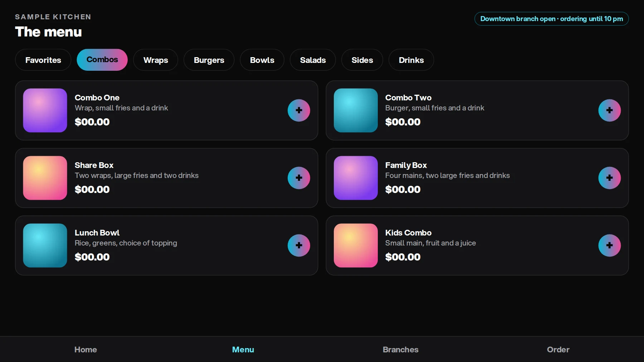644x362 pixels.
Task: Open Menu in bottom navigation
Action: click(243, 349)
